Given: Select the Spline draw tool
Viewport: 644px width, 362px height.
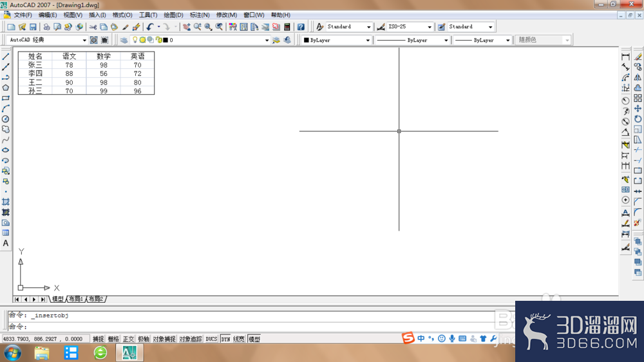Looking at the screenshot, I should coord(6,140).
